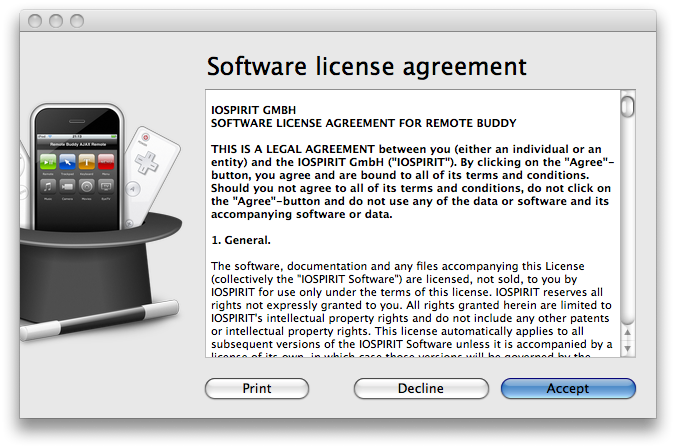
Task: Click "SOFTWARE LICENSE AGREEMENT FOR REMOTE BUDDY" text
Action: pyautogui.click(x=363, y=123)
